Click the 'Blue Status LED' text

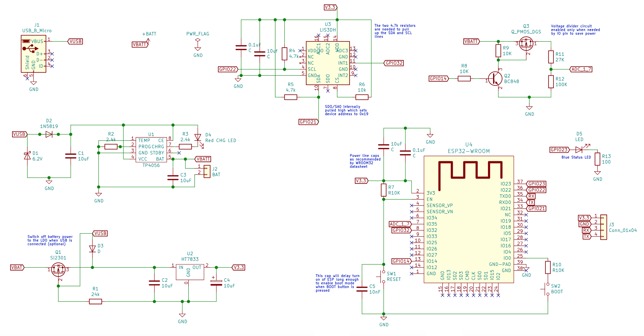coord(576,157)
